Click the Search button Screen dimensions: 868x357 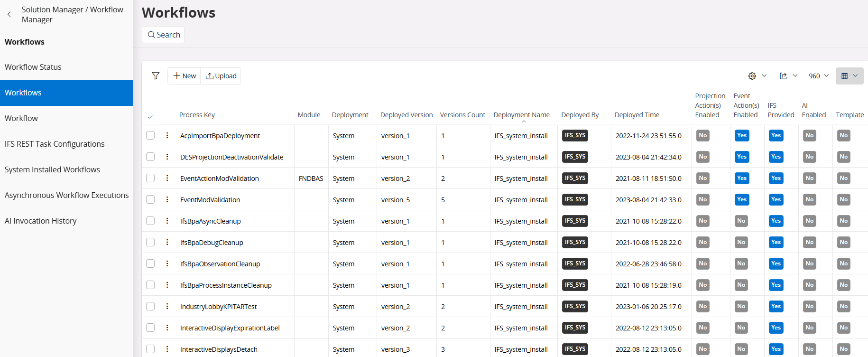[x=163, y=35]
